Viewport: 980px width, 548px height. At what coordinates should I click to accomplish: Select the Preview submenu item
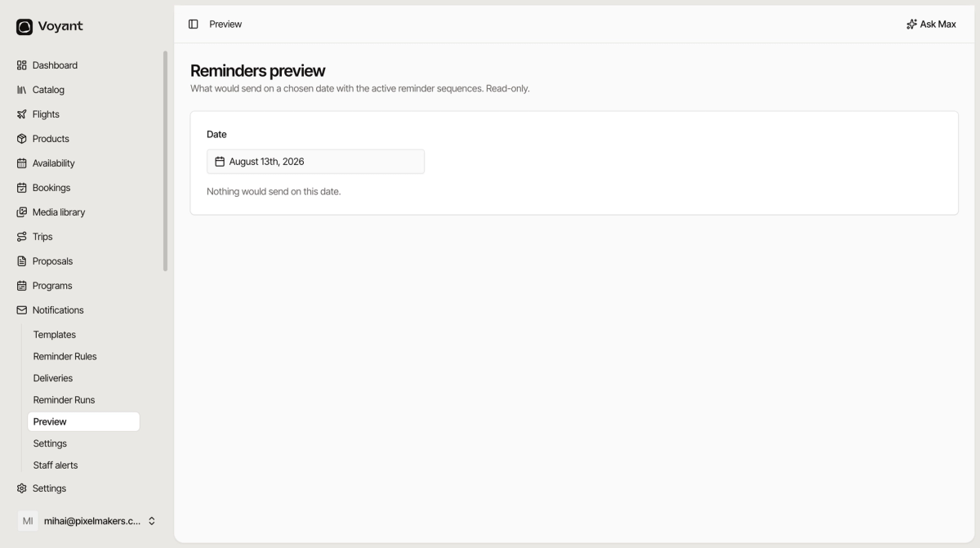83,421
